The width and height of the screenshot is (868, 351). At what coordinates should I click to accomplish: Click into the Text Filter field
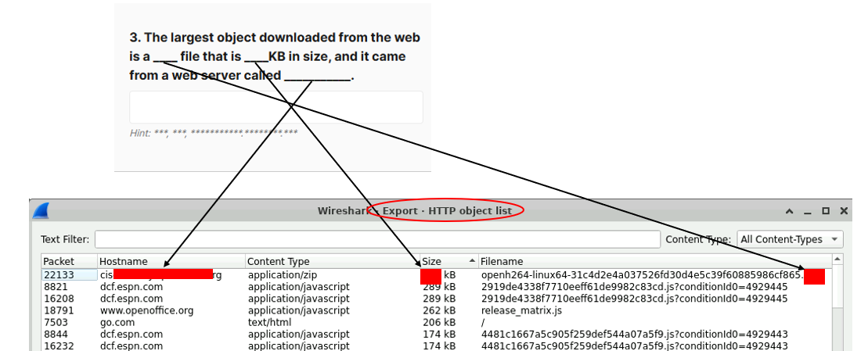pos(377,239)
